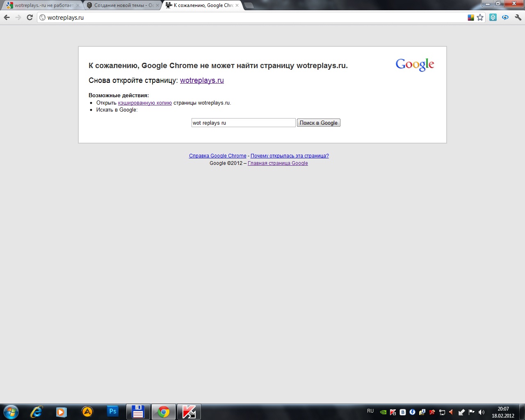The height and width of the screenshot is (420, 525).
Task: Open the taskbar clock showing 20:07
Action: (x=503, y=412)
